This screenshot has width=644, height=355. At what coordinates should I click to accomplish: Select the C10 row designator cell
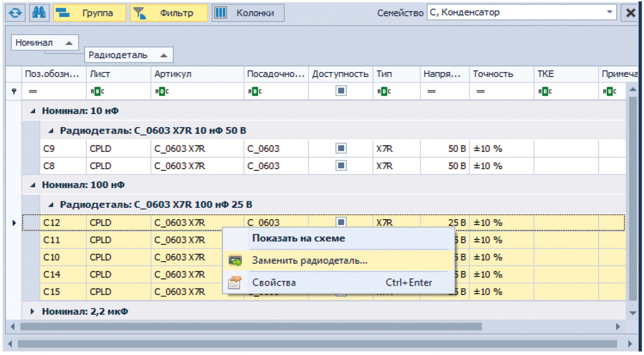click(x=63, y=257)
